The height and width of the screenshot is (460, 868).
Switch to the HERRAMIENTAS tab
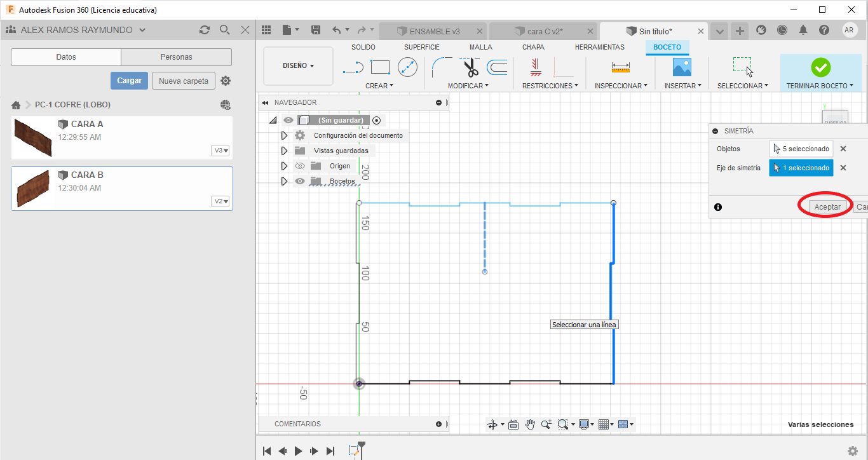tap(600, 47)
